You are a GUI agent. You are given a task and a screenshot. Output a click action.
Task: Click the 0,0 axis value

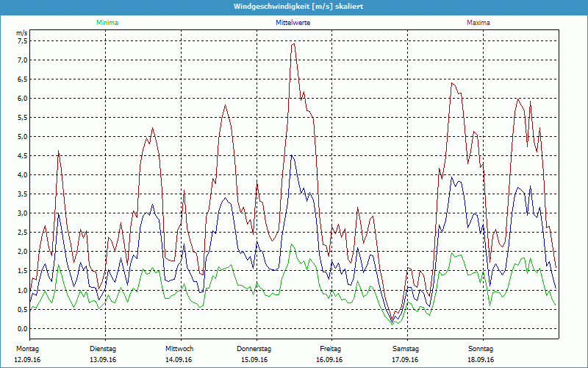tap(23, 328)
